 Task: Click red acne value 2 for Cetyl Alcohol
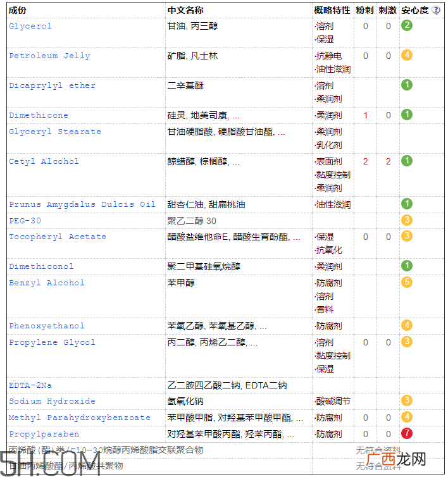coord(365,161)
